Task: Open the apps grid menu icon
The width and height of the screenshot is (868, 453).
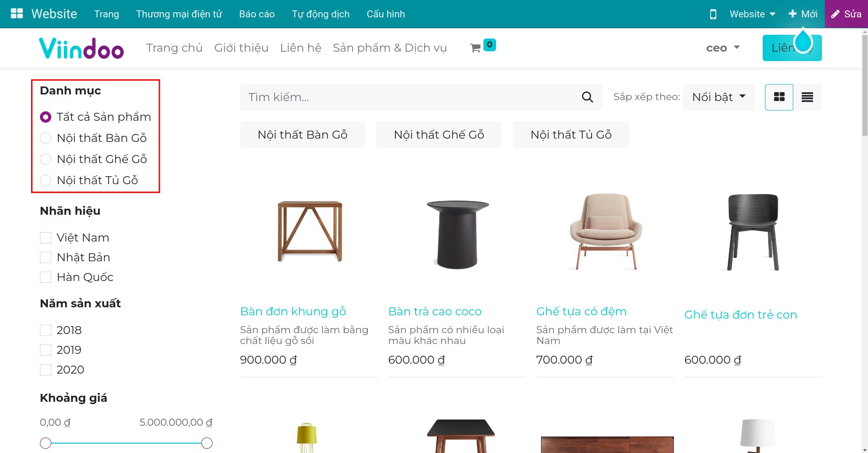Action: (x=17, y=14)
